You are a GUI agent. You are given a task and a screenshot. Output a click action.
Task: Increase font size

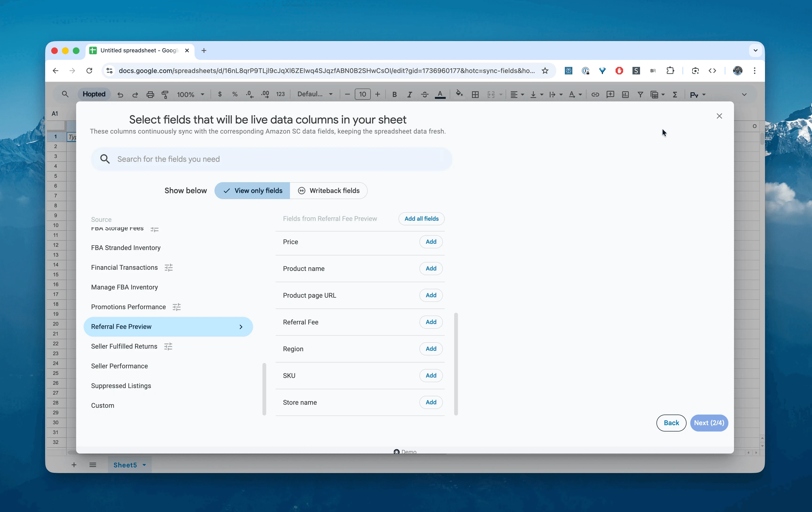[x=378, y=94]
